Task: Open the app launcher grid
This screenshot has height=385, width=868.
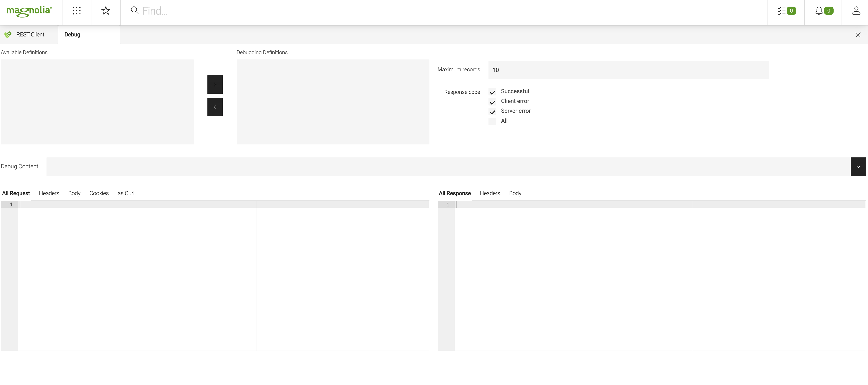Action: (x=77, y=11)
